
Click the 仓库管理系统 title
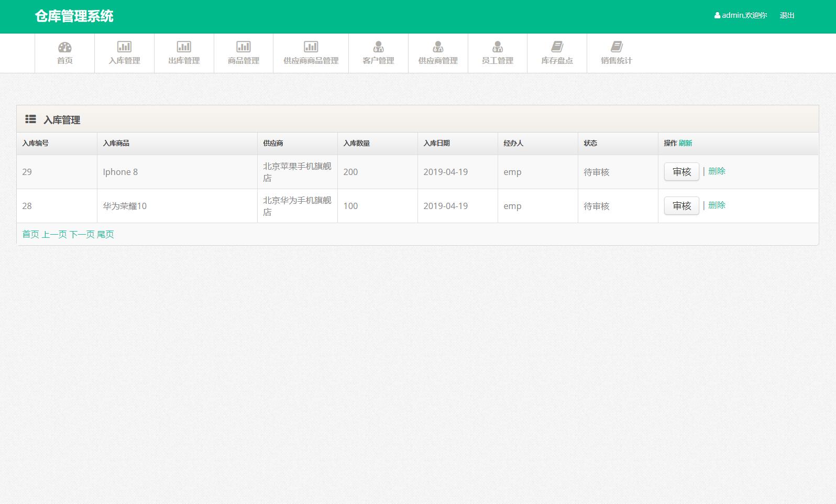74,16
